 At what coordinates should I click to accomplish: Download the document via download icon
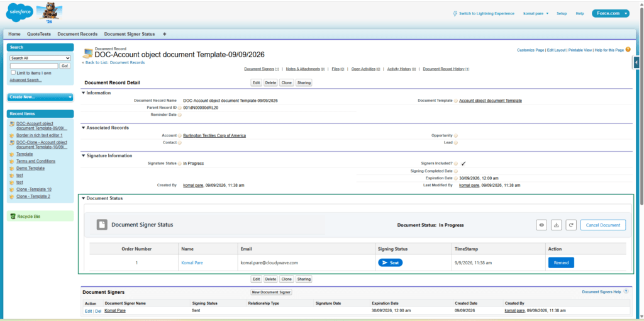(x=557, y=225)
